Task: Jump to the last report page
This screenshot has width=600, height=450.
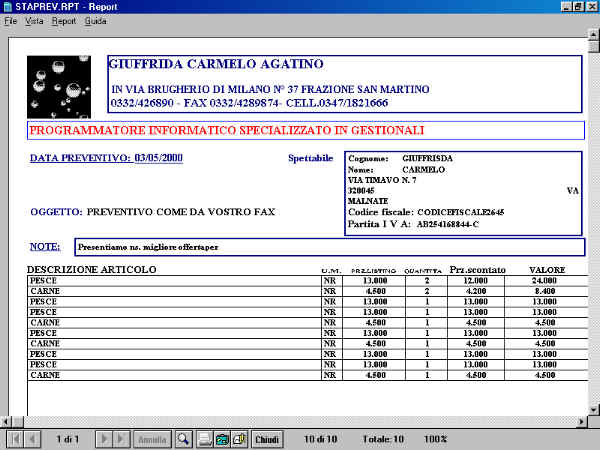Action: pyautogui.click(x=121, y=439)
